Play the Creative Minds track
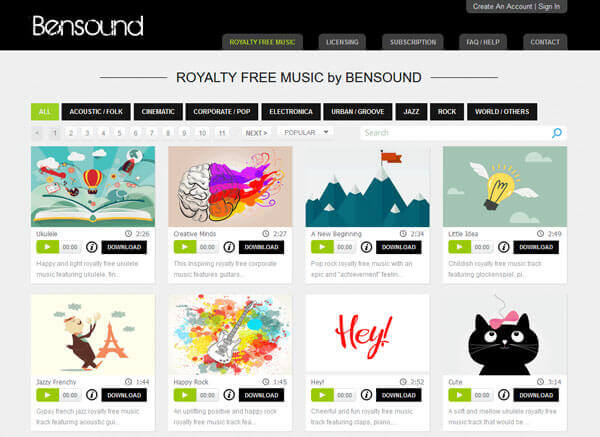 [x=185, y=247]
